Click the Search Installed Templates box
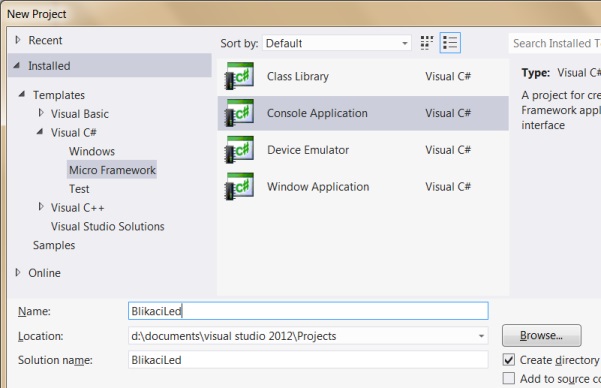Image resolution: width=601 pixels, height=388 pixels. coord(555,43)
